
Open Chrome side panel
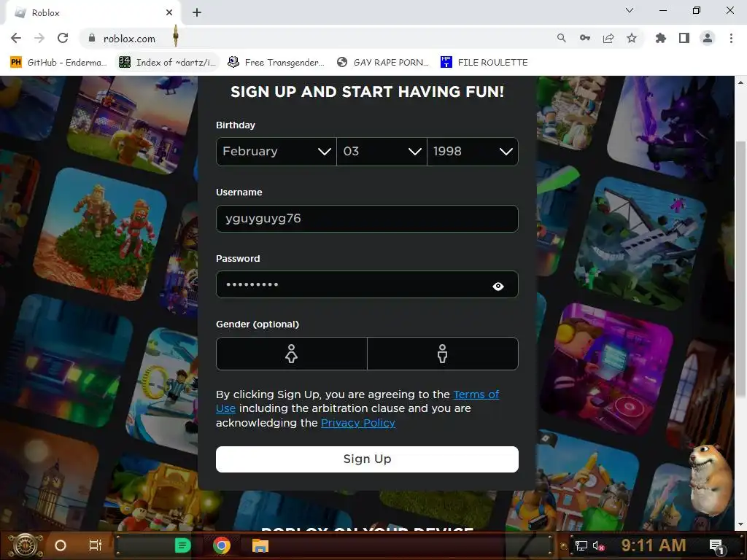pos(684,38)
